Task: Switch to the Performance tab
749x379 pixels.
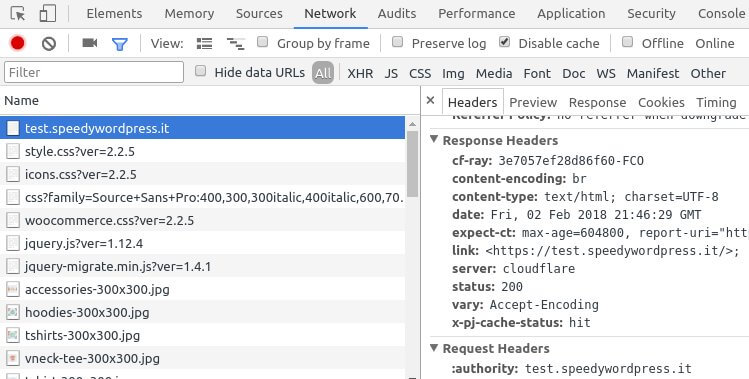Action: [476, 13]
